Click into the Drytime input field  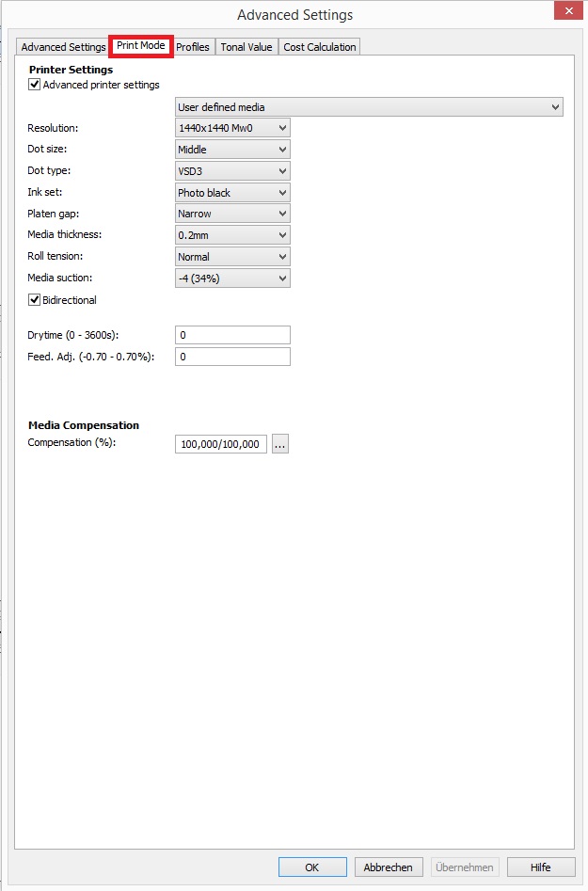pyautogui.click(x=232, y=336)
